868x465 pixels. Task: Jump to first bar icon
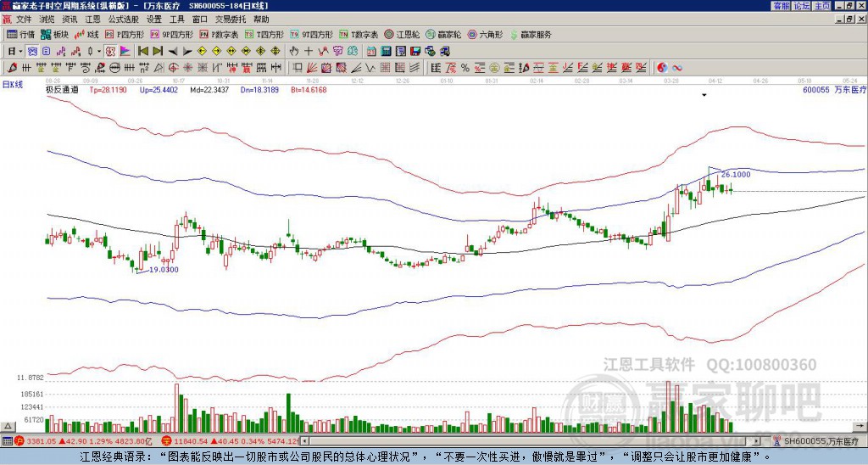click(x=142, y=52)
